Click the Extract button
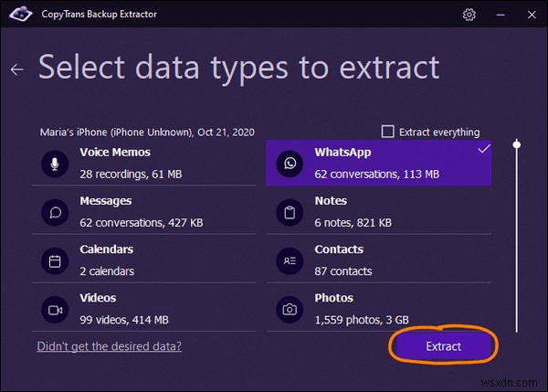Viewport: 548px width, 392px height. tap(443, 346)
